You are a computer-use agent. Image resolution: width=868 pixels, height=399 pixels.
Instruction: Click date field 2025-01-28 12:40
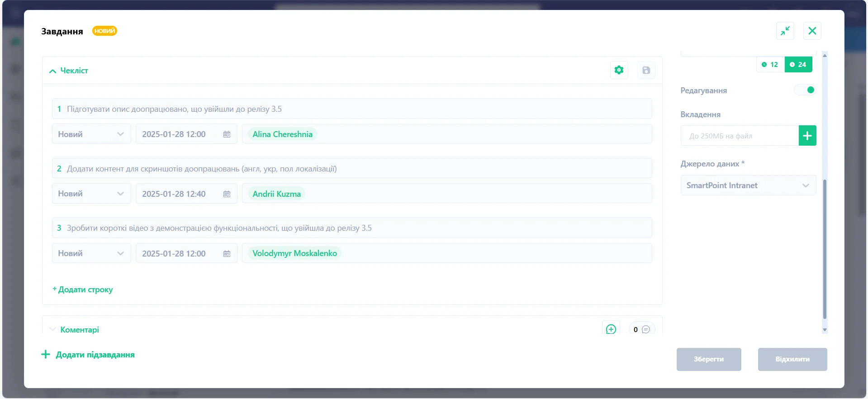[186, 194]
